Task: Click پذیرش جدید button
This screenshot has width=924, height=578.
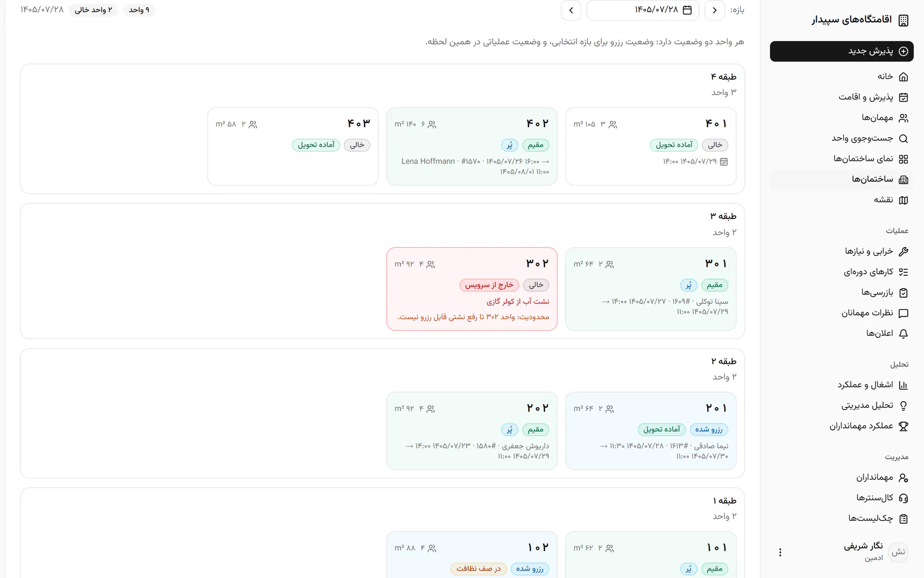Action: pyautogui.click(x=842, y=51)
